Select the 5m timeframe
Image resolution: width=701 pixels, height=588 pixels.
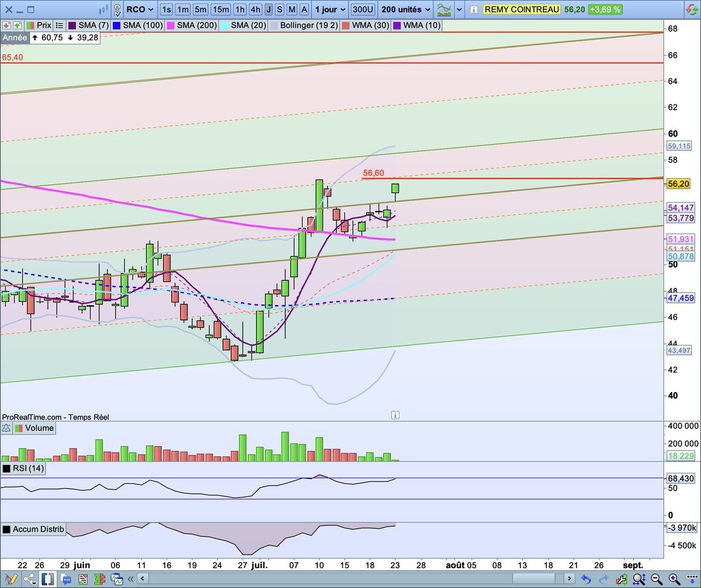200,9
